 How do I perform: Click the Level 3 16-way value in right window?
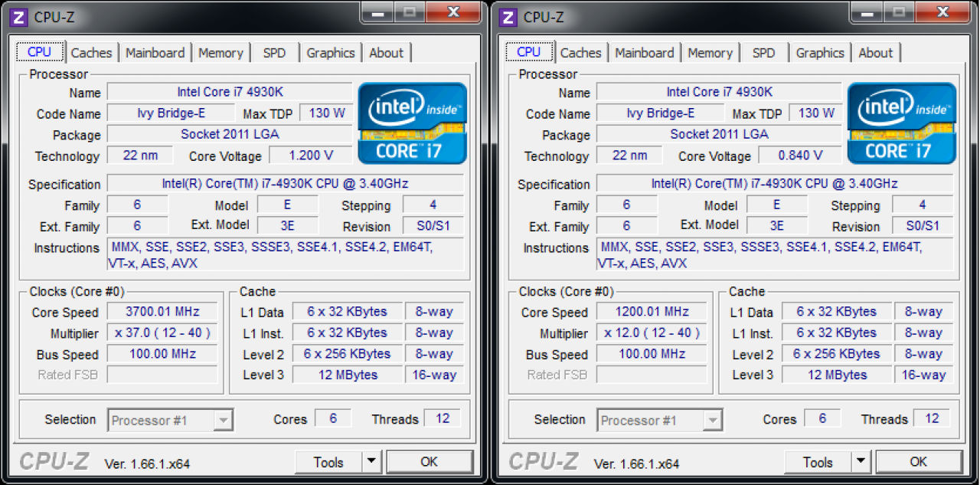click(x=923, y=375)
